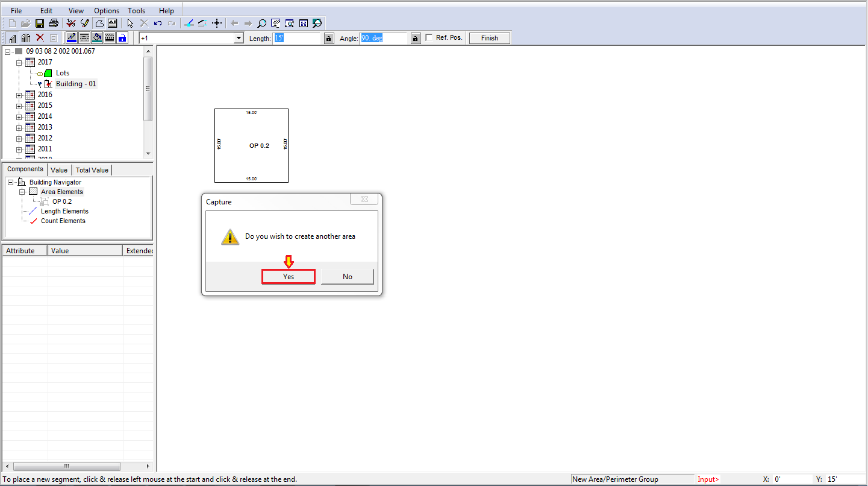Click Yes to create another area
Image resolution: width=868 pixels, height=486 pixels.
coord(289,276)
